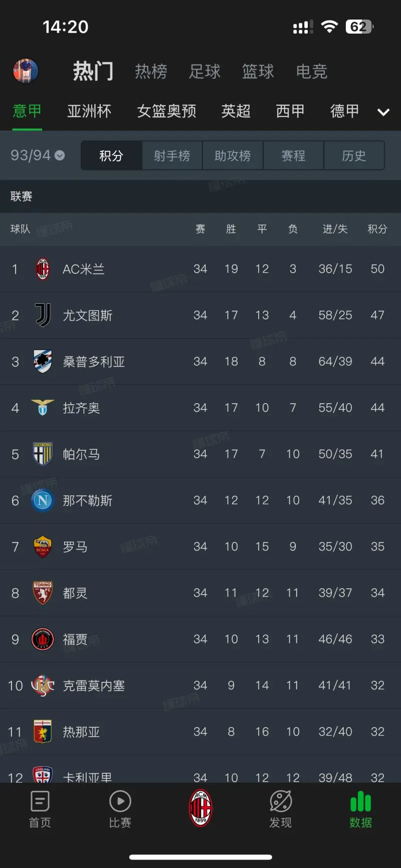
Task: Open 足球 football top category
Action: [205, 71]
